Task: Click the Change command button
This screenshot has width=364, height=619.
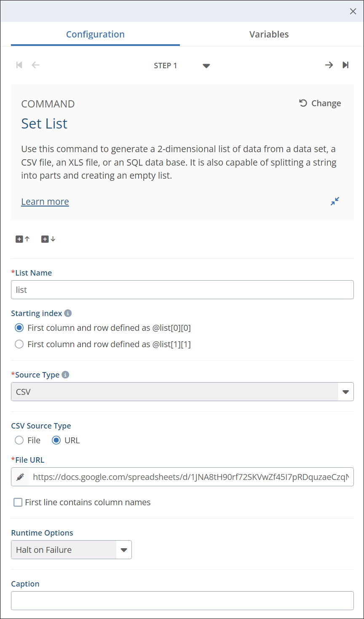Action: [320, 104]
